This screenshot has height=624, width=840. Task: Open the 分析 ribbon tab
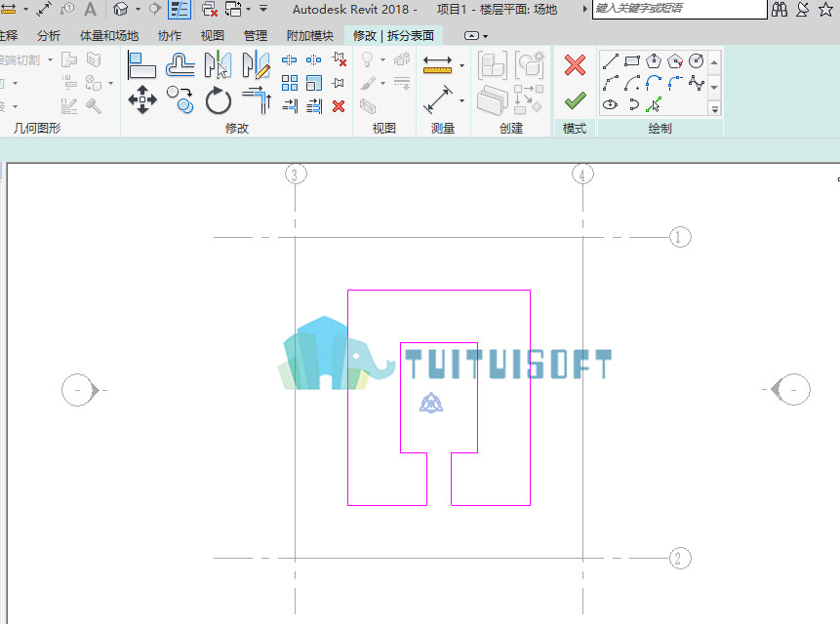tap(49, 36)
